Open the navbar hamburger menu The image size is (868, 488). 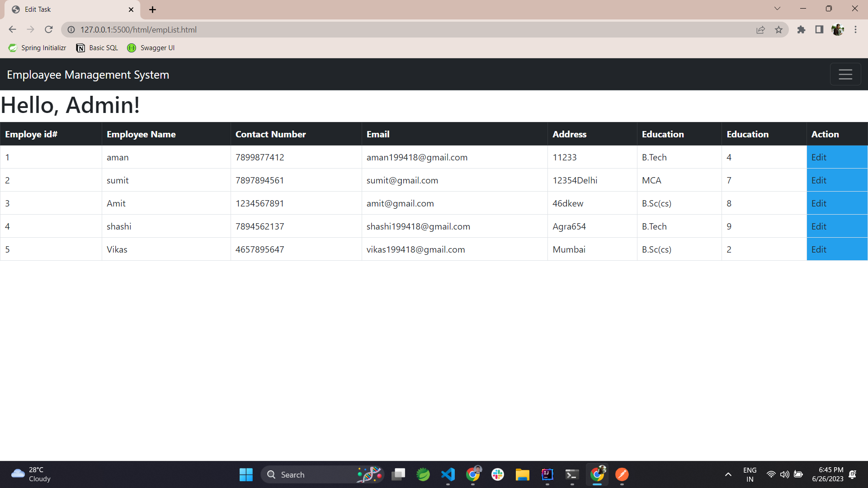[845, 74]
